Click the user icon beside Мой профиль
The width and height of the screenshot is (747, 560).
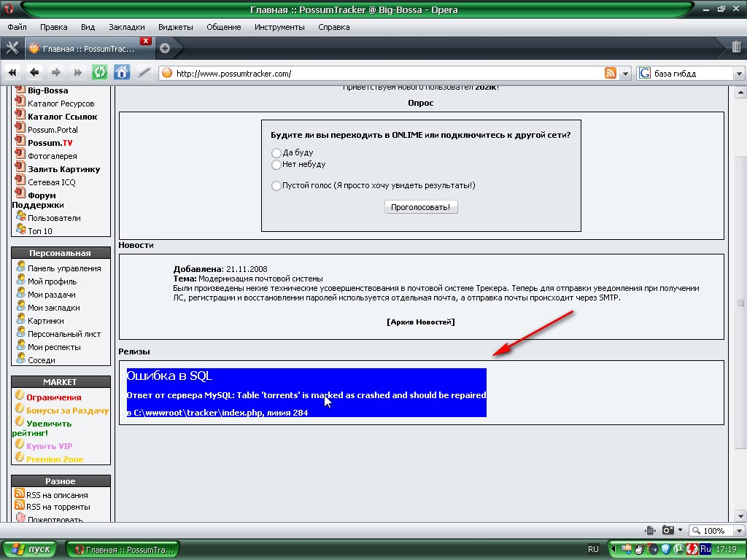coord(20,279)
